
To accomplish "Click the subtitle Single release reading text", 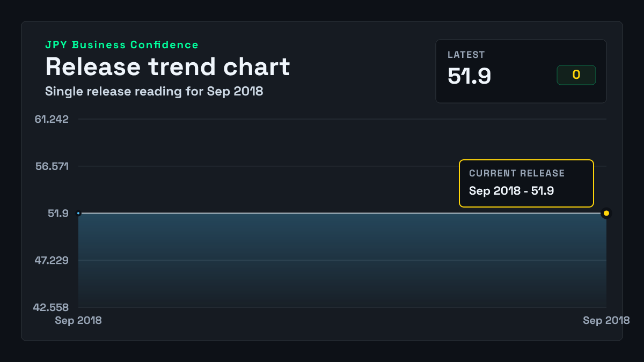I will click(154, 91).
